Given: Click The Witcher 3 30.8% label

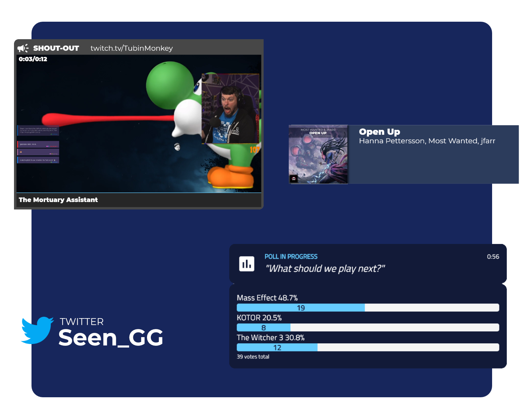Looking at the screenshot, I should tap(271, 338).
